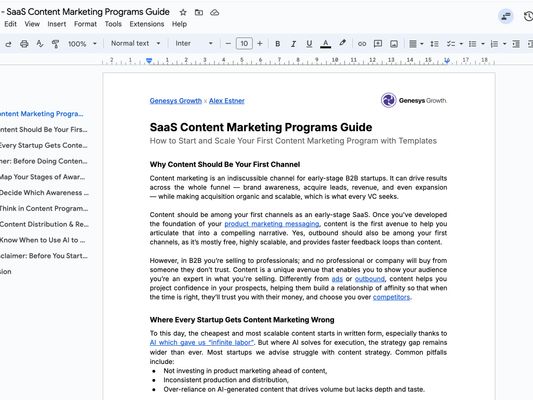This screenshot has width=533, height=400.
Task: Jump to outline 'Decide Which Awareness'
Action: 44,193
